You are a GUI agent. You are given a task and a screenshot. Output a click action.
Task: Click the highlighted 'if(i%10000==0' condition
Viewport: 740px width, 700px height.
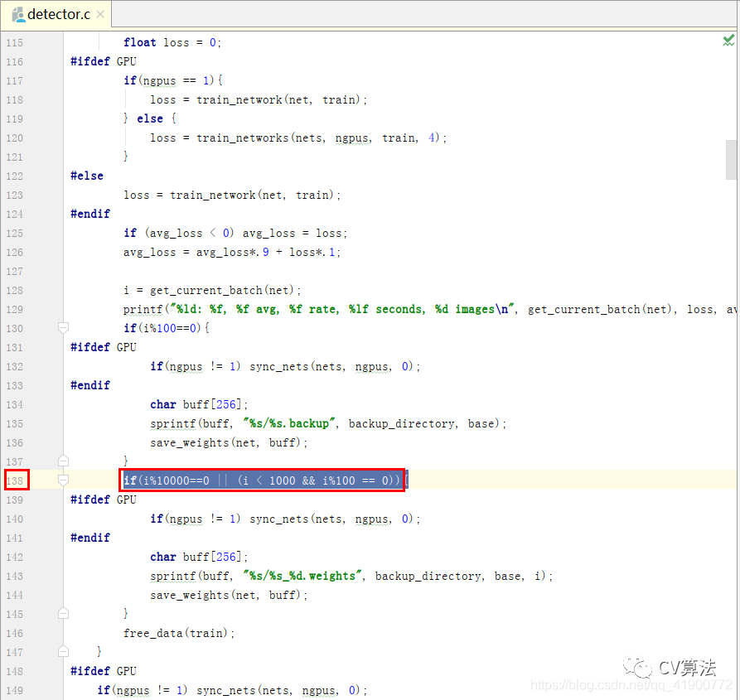[x=262, y=480]
